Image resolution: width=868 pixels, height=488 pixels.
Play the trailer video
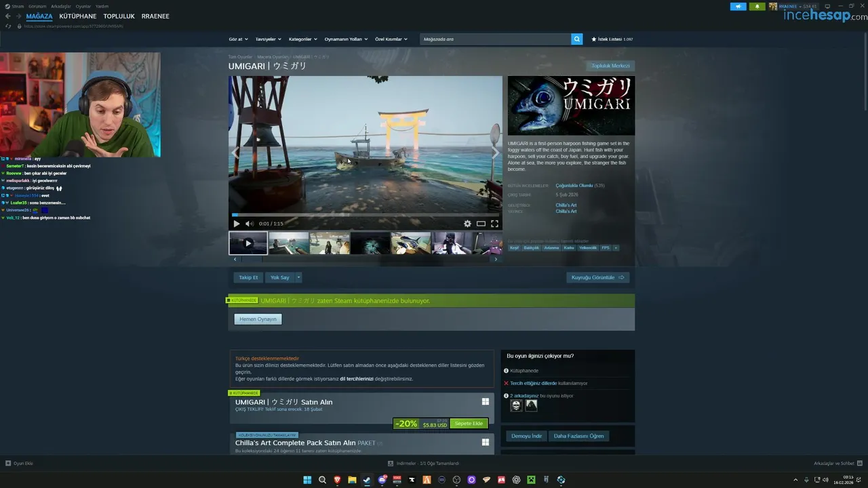pyautogui.click(x=237, y=224)
